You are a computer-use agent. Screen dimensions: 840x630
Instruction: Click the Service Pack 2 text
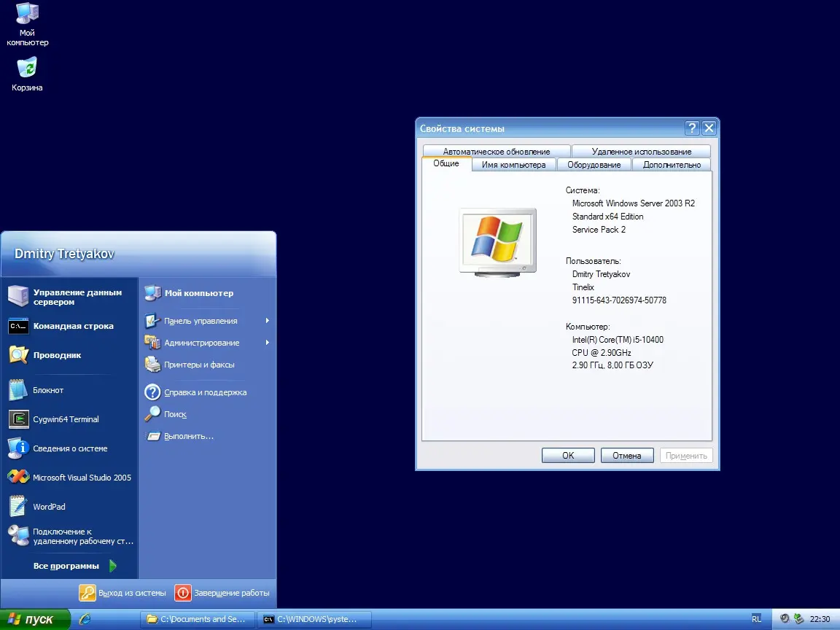[x=599, y=229]
